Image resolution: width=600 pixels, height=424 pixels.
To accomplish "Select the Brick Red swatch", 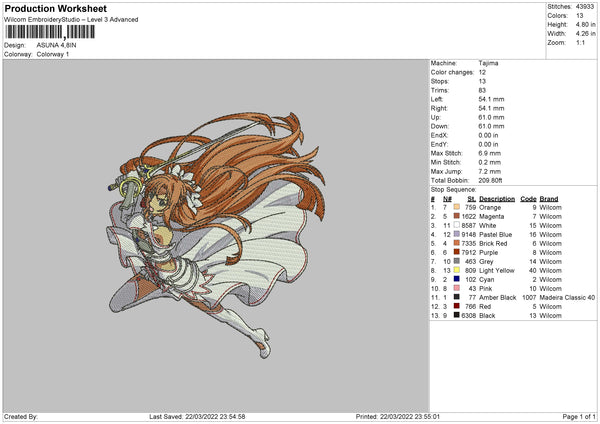I will pos(456,243).
